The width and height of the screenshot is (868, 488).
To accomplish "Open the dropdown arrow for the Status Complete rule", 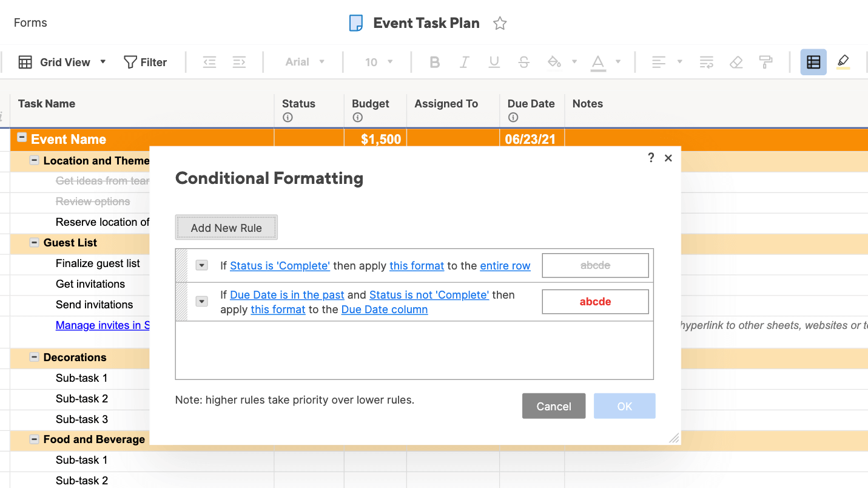I will tap(202, 265).
